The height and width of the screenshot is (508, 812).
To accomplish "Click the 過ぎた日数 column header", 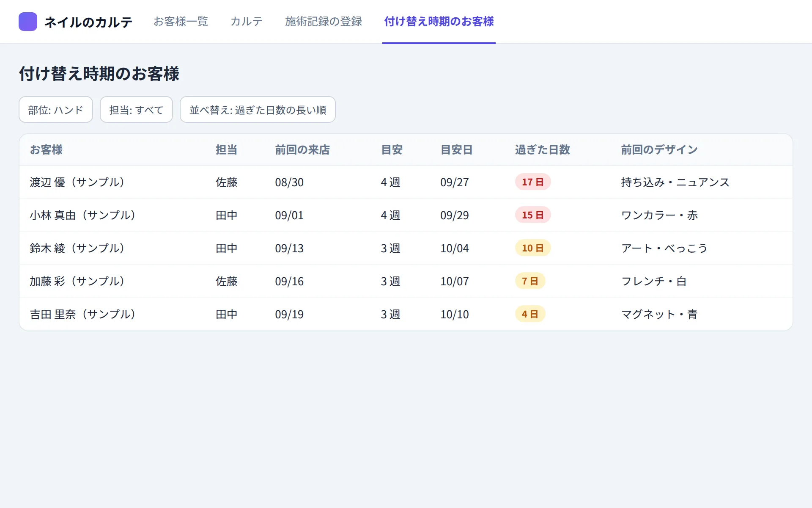I will pos(543,149).
